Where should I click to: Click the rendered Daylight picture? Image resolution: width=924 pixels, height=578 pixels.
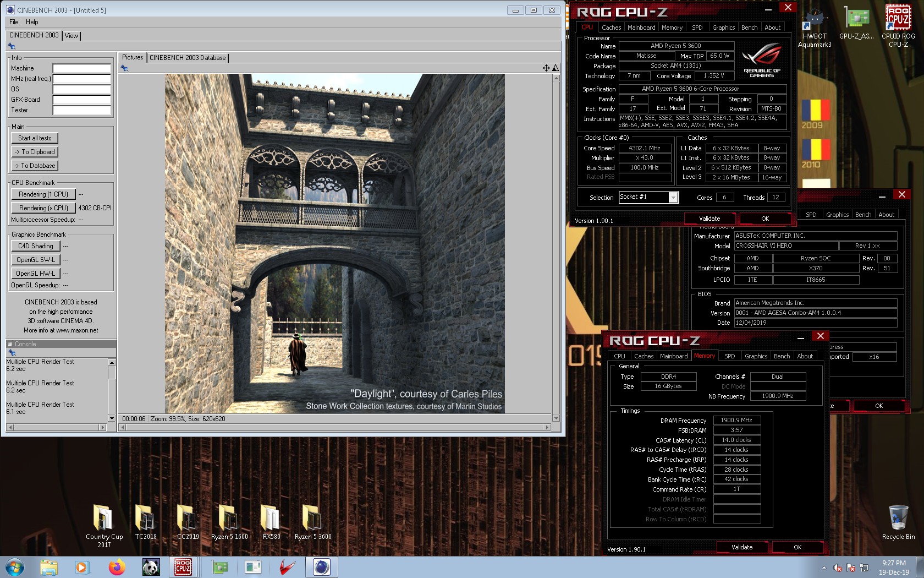click(x=335, y=244)
